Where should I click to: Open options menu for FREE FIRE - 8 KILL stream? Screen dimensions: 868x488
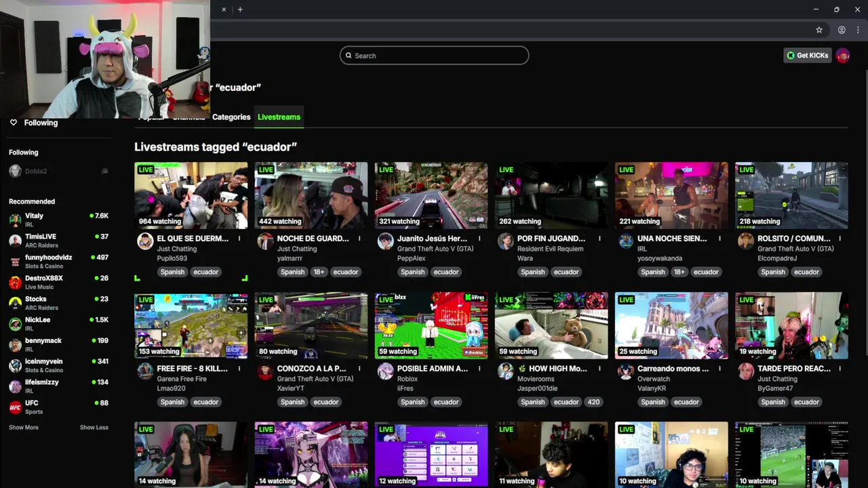[239, 369]
